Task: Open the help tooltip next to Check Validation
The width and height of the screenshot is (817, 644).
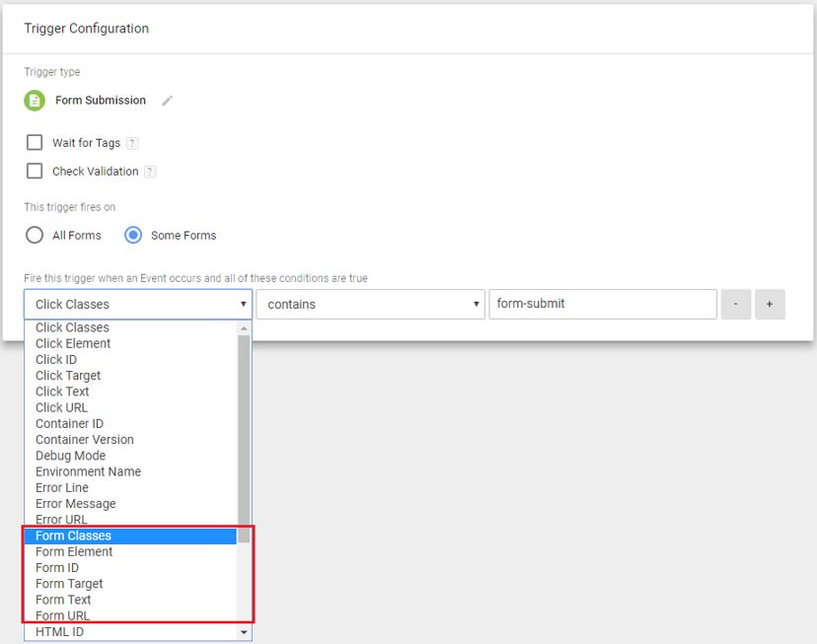Action: 150,172
